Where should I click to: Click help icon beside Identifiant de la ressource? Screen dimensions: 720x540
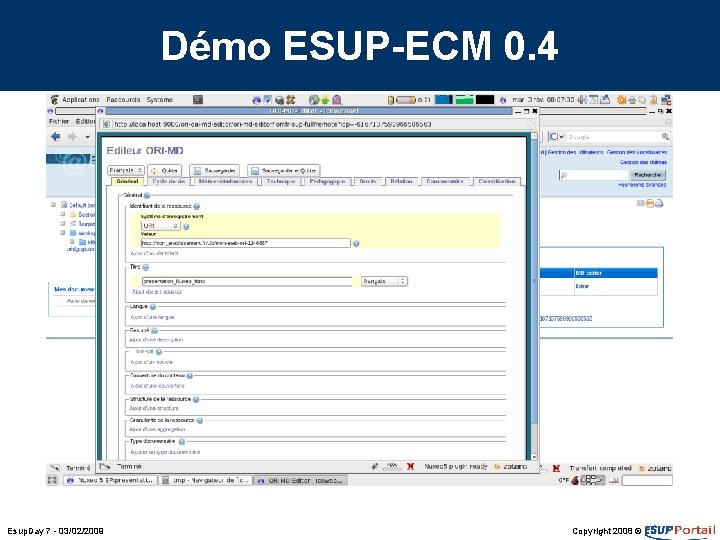click(197, 207)
